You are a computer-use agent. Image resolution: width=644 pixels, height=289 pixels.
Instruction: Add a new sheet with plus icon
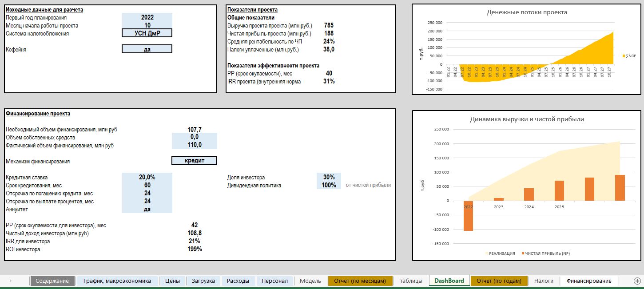point(637,281)
